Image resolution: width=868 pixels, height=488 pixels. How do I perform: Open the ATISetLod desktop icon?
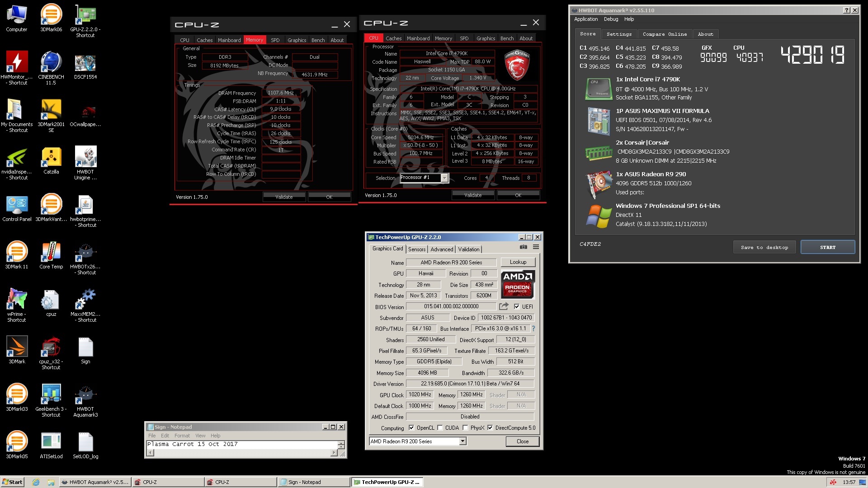[x=51, y=445]
